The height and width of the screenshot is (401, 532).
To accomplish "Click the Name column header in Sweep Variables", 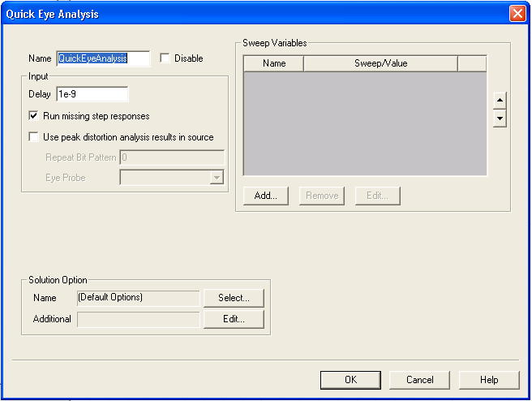I will pos(274,63).
